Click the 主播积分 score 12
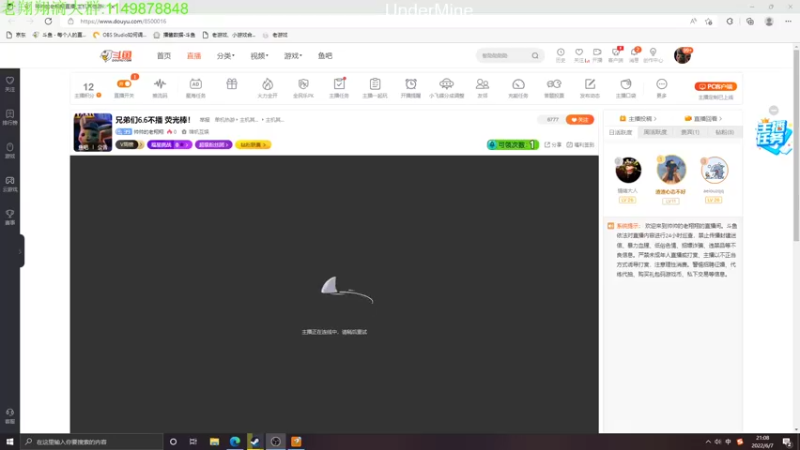The height and width of the screenshot is (450, 800). [x=88, y=89]
